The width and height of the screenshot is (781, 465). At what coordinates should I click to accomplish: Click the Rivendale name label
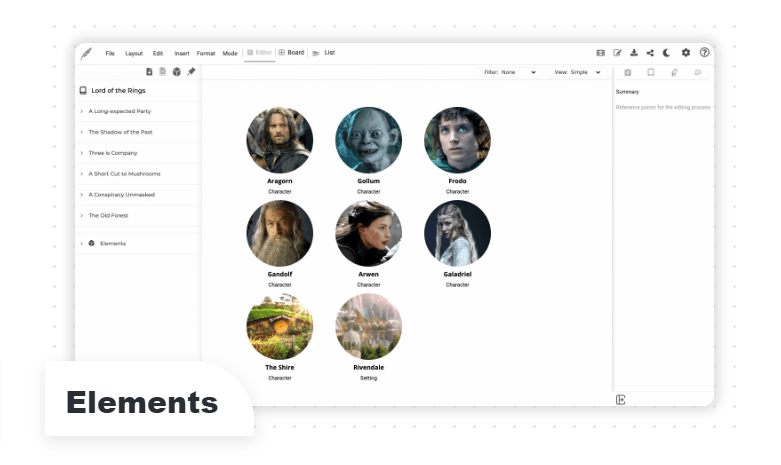point(369,367)
